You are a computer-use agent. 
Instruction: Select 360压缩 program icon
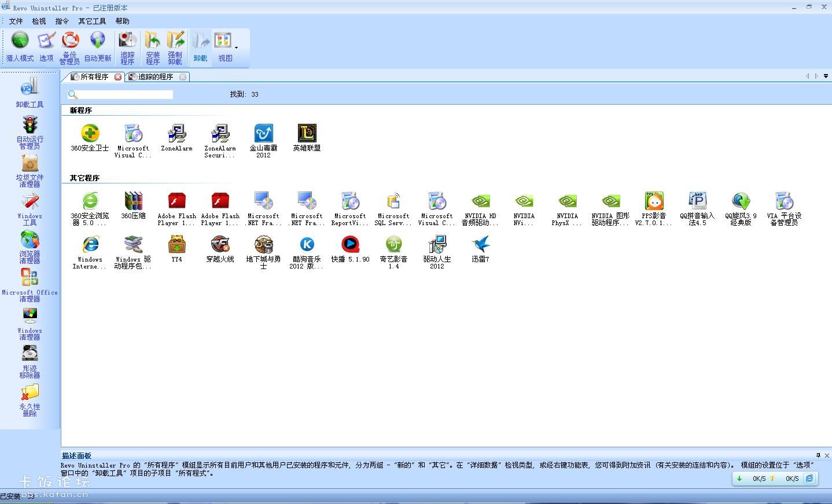(x=133, y=205)
